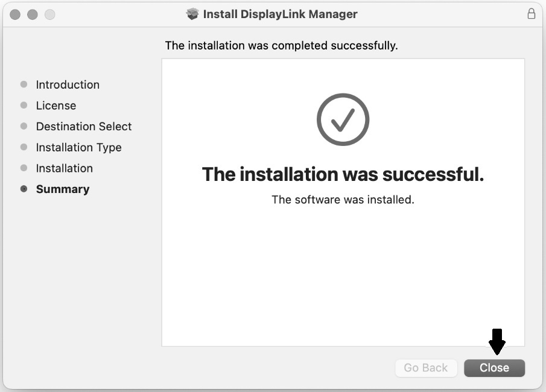Click 'The installation was completed successfully.' message
The height and width of the screenshot is (392, 546).
281,46
